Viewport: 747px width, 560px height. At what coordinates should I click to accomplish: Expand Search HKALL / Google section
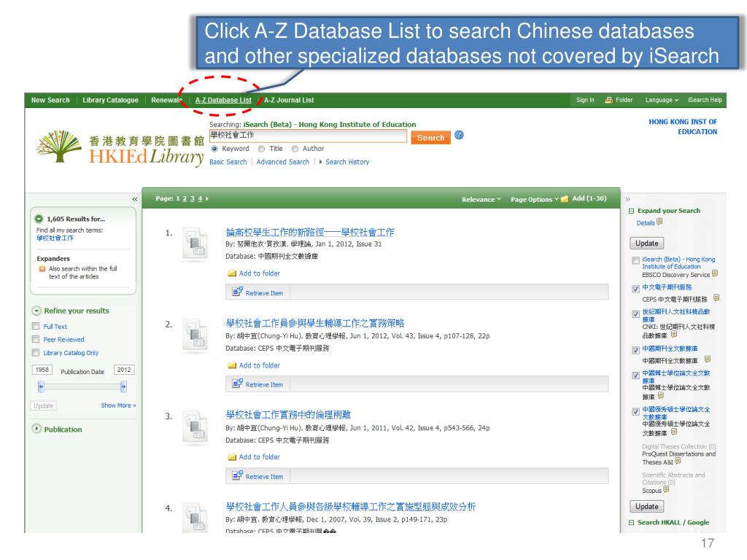coord(631,522)
